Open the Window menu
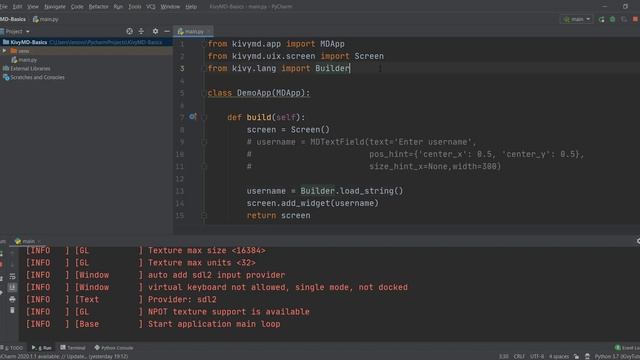Image resolution: width=640 pixels, height=360 pixels. 170,7
